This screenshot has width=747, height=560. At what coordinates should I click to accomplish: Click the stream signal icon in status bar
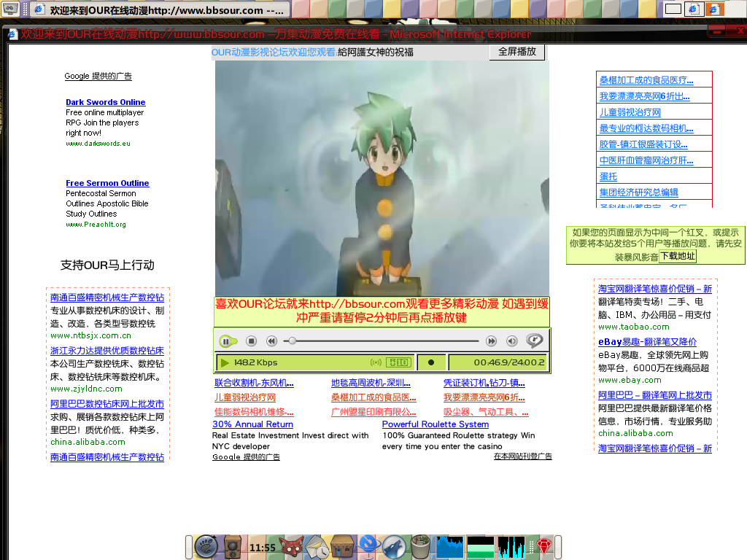coord(376,362)
